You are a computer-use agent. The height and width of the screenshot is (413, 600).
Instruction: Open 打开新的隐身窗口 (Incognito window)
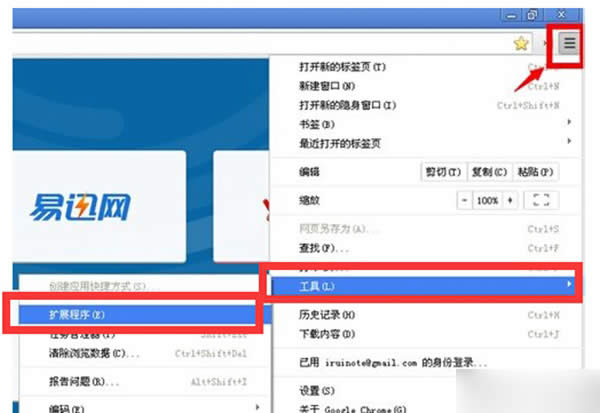coord(347,105)
